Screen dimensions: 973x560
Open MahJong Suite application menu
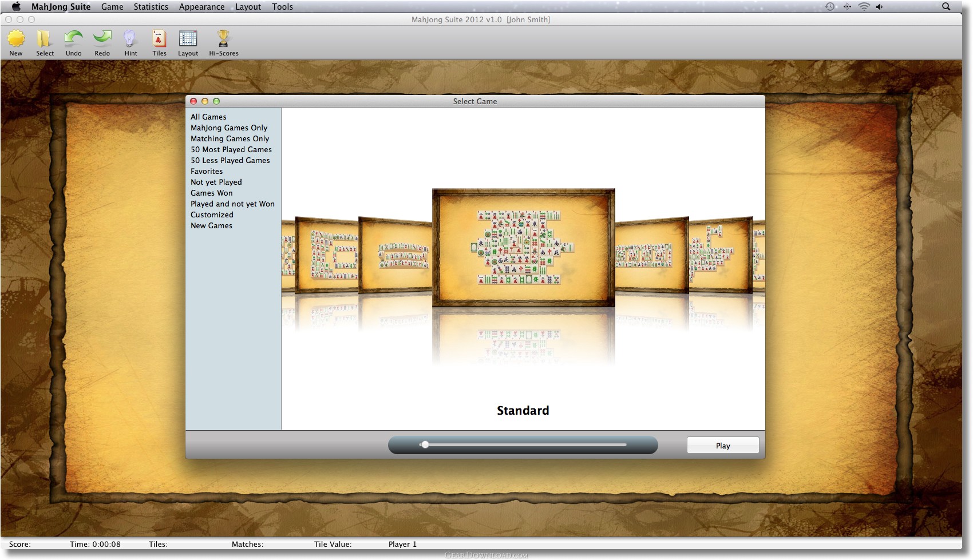(x=61, y=7)
